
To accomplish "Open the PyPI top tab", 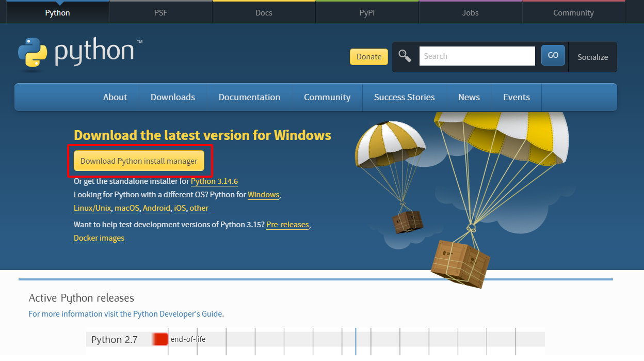I will click(x=367, y=13).
